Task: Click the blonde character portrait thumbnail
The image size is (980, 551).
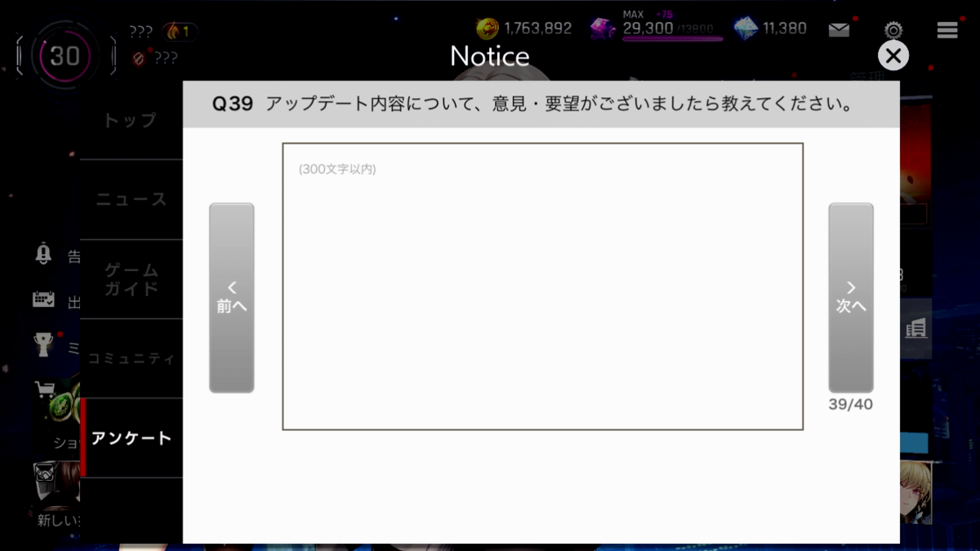Action: 915,492
